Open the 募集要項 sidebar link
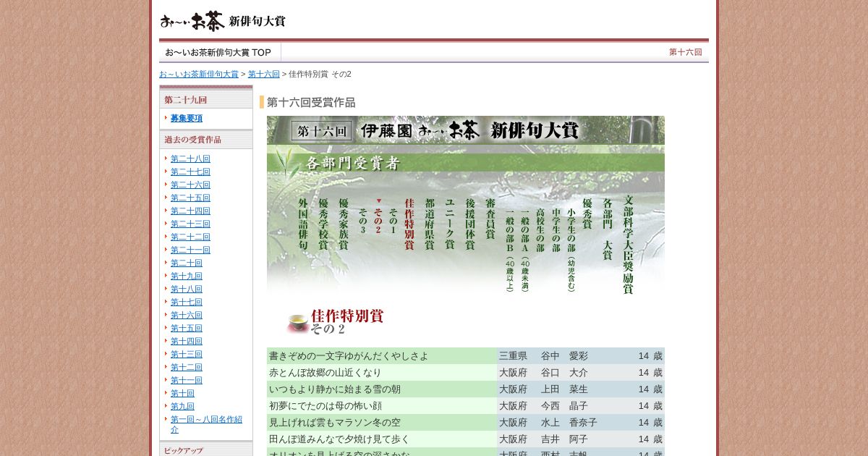 (x=187, y=118)
